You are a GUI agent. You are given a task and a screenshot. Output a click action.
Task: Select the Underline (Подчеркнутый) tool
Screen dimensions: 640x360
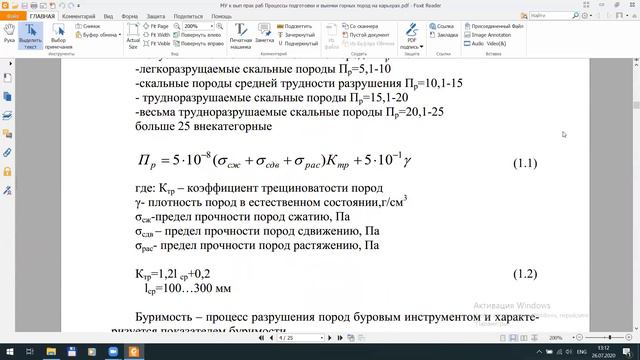click(x=298, y=43)
